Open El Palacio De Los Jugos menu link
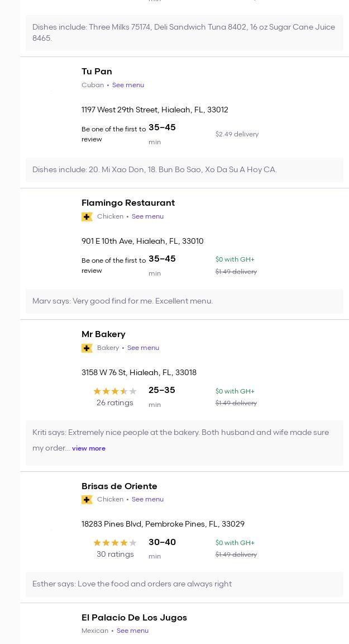The height and width of the screenshot is (644, 349). pyautogui.click(x=132, y=631)
